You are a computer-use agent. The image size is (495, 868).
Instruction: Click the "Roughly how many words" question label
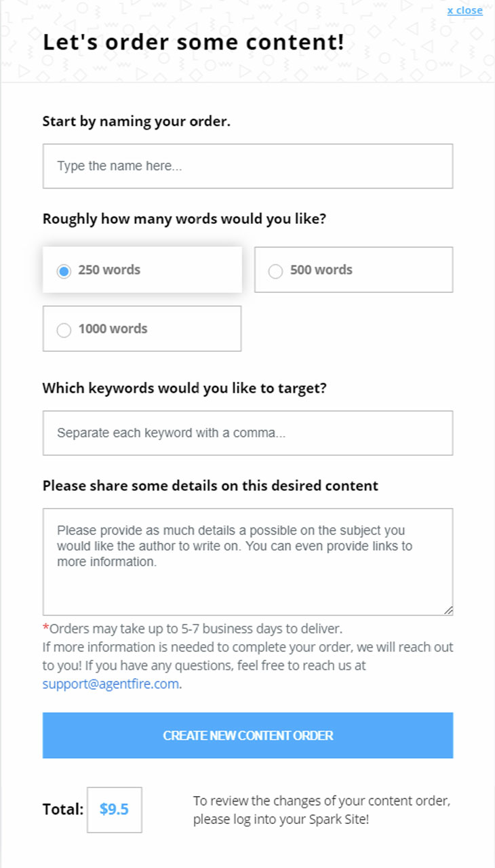click(184, 219)
